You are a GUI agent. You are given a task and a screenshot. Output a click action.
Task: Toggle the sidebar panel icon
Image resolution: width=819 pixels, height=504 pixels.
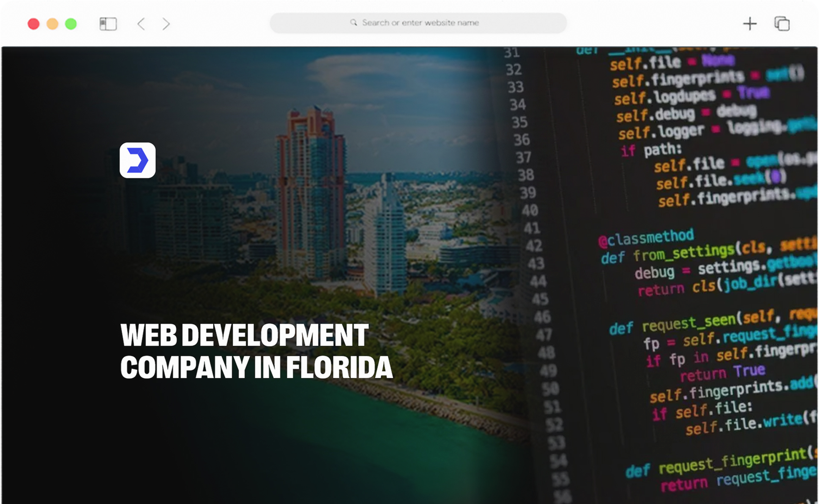click(108, 24)
